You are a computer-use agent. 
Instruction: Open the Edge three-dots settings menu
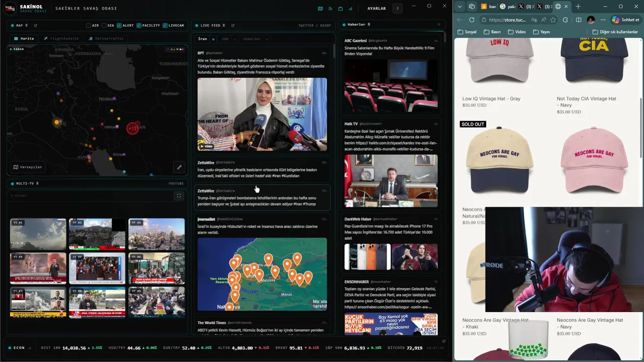tap(602, 20)
